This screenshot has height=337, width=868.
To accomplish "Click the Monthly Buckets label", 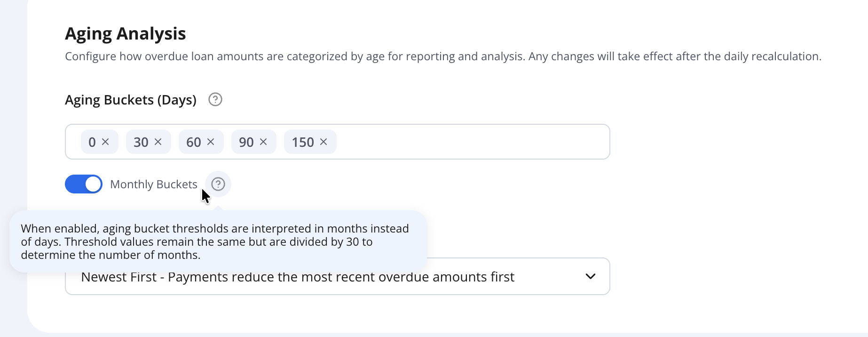I will (x=154, y=184).
